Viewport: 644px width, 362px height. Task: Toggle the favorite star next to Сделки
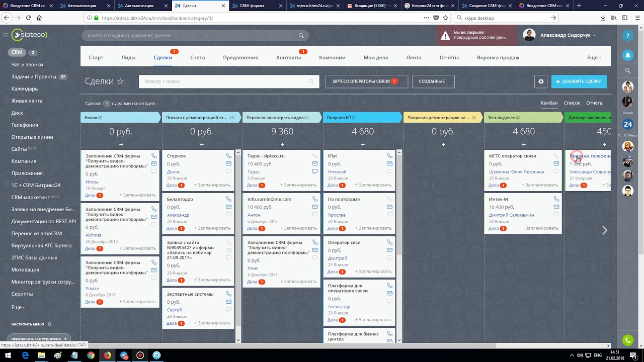pos(120,81)
